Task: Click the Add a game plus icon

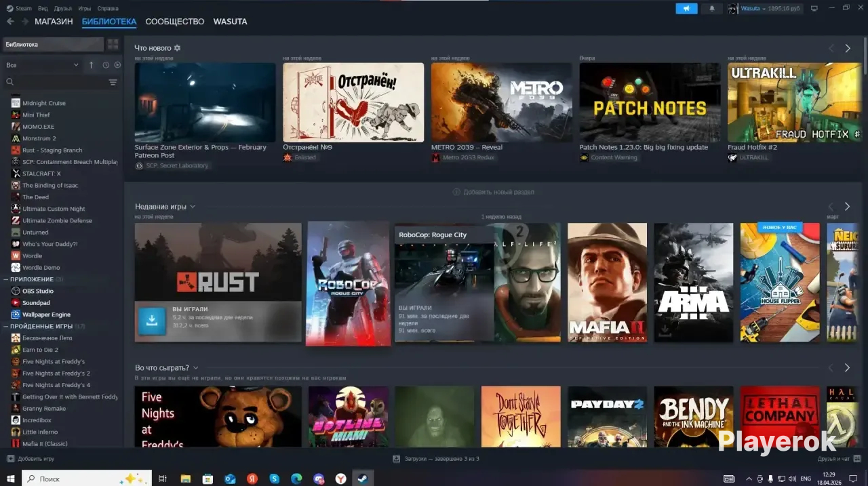Action: 10,459
